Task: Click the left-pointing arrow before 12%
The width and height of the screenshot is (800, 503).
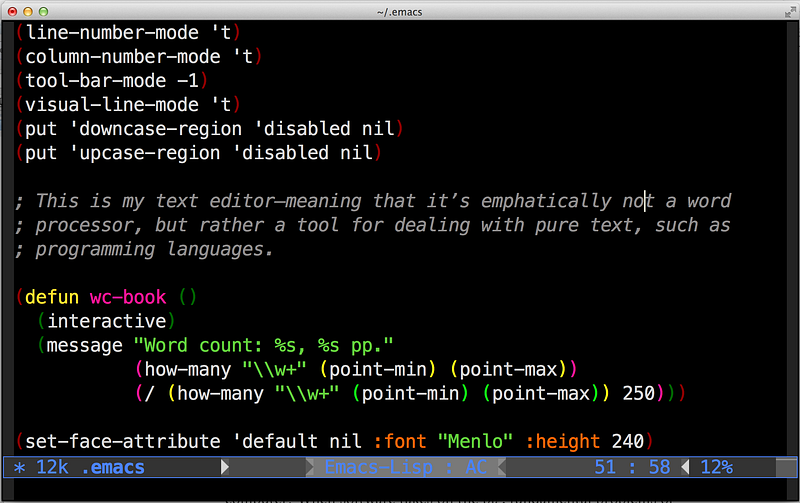Action: [685, 467]
